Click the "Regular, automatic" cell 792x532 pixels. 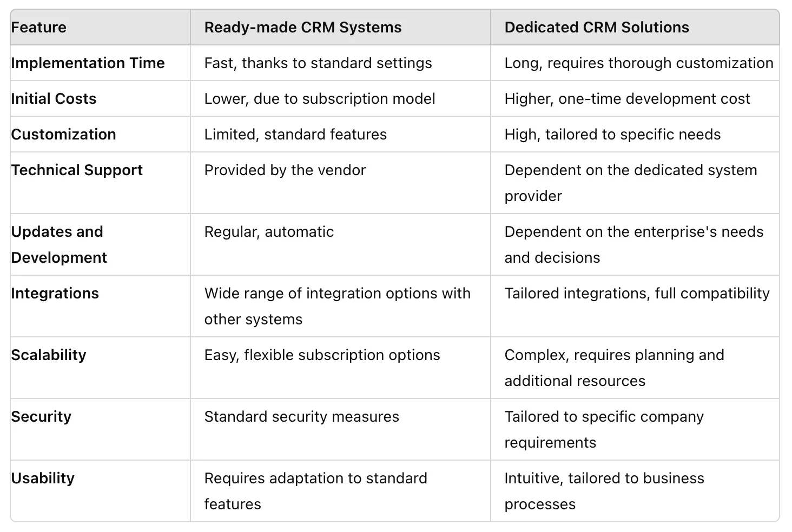pyautogui.click(x=269, y=232)
